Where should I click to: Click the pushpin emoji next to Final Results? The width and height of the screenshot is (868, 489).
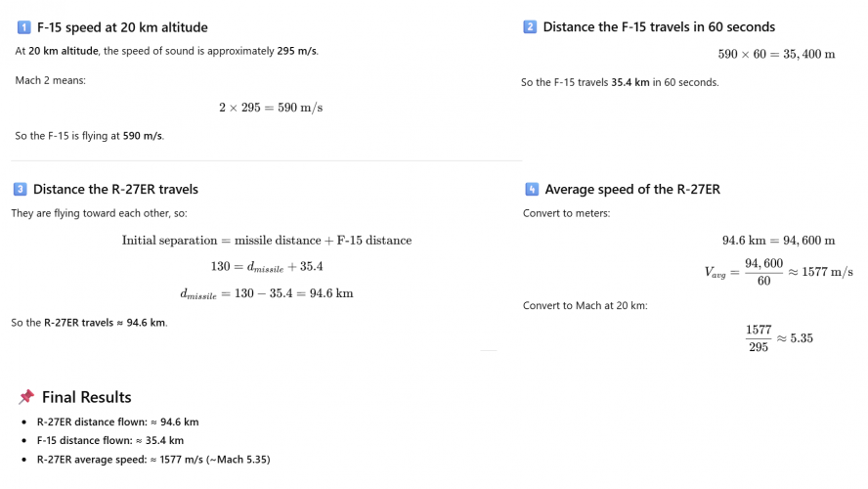26,397
